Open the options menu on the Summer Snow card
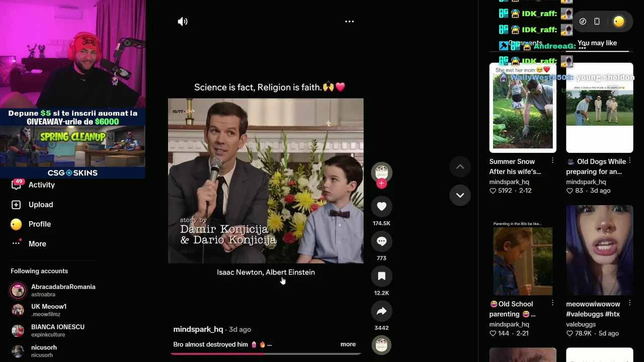Image resolution: width=644 pixels, height=362 pixels. [x=552, y=160]
